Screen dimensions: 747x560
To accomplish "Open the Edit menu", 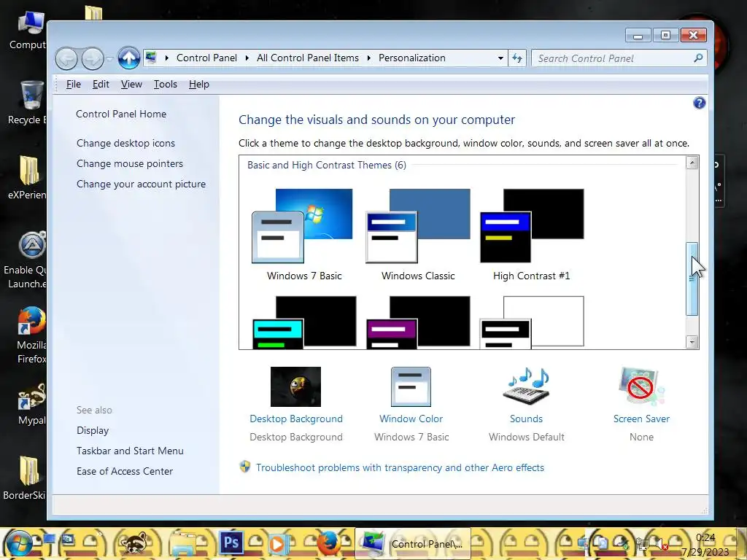I will [101, 85].
